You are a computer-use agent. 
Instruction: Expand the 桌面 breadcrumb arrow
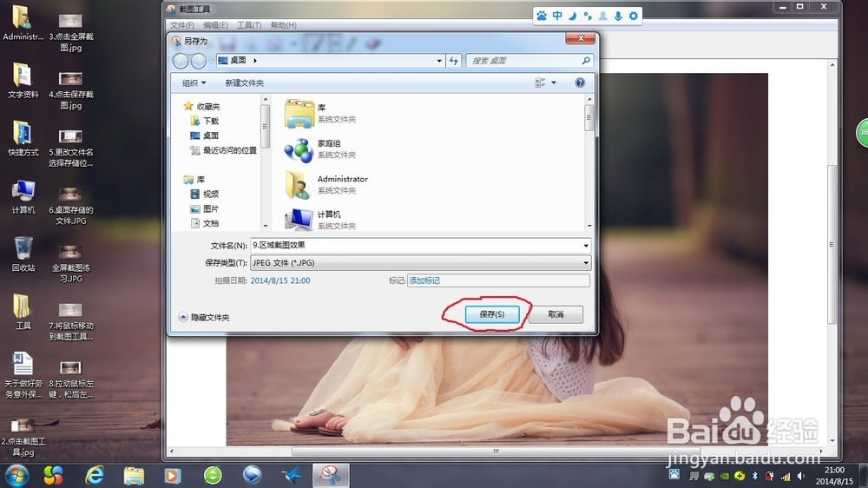pos(255,61)
